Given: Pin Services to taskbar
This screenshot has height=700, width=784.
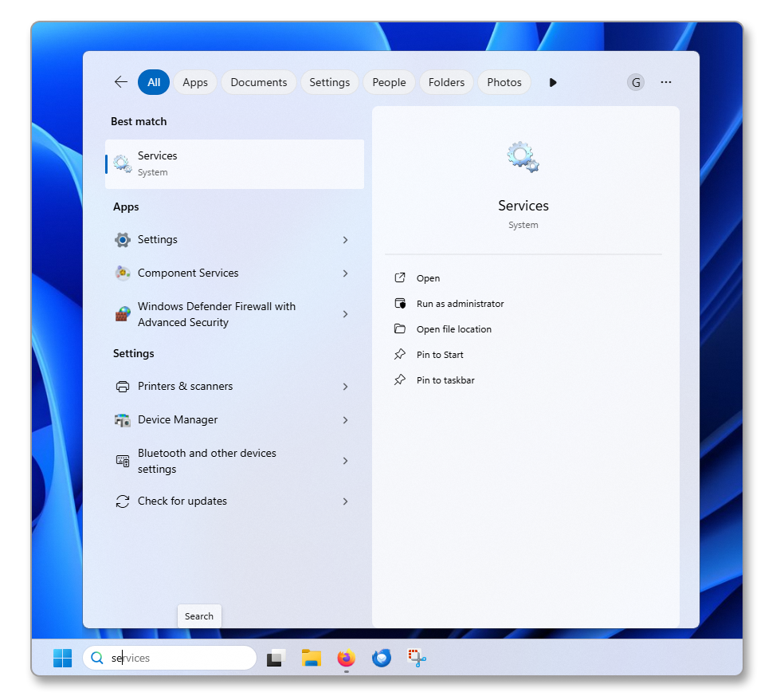Looking at the screenshot, I should point(445,380).
